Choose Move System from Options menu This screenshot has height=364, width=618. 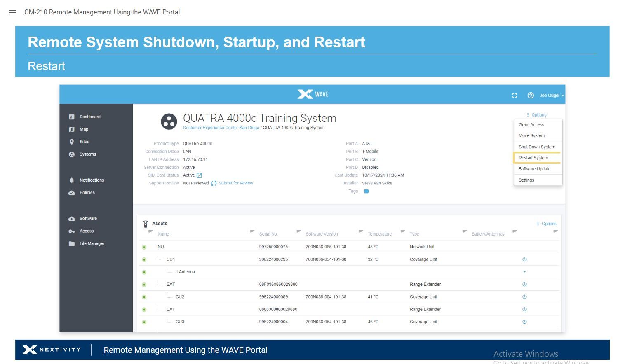point(538,136)
